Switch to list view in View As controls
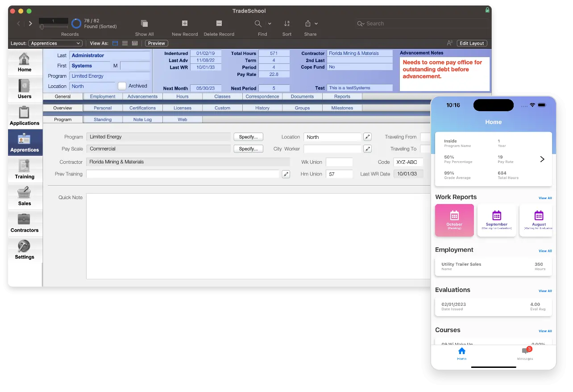 (125, 43)
